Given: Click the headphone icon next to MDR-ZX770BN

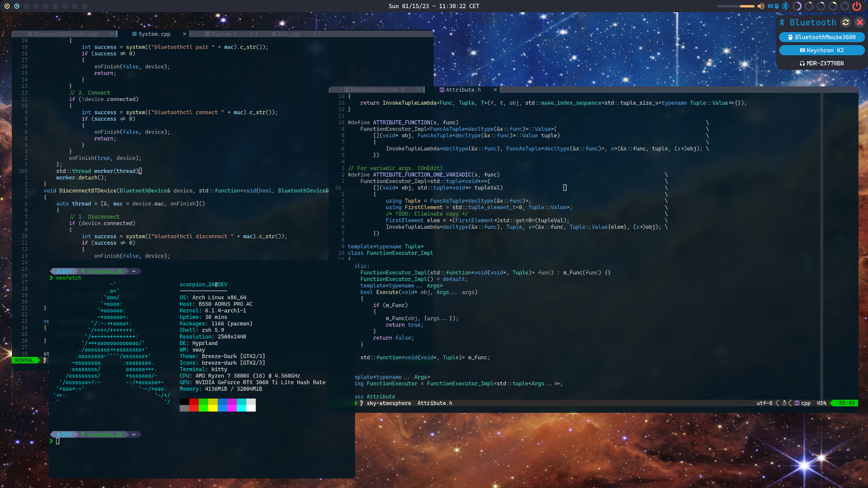Looking at the screenshot, I should tap(802, 63).
